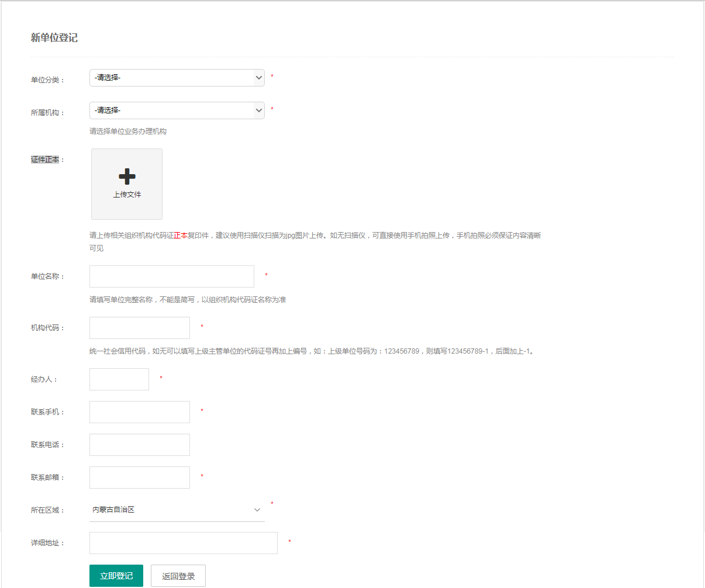Click the arrow icon on 单位分类 select
This screenshot has width=705, height=588.
tap(259, 78)
